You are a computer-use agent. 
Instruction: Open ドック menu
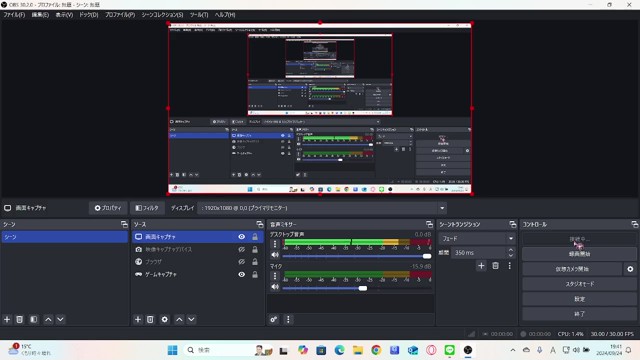click(x=89, y=15)
